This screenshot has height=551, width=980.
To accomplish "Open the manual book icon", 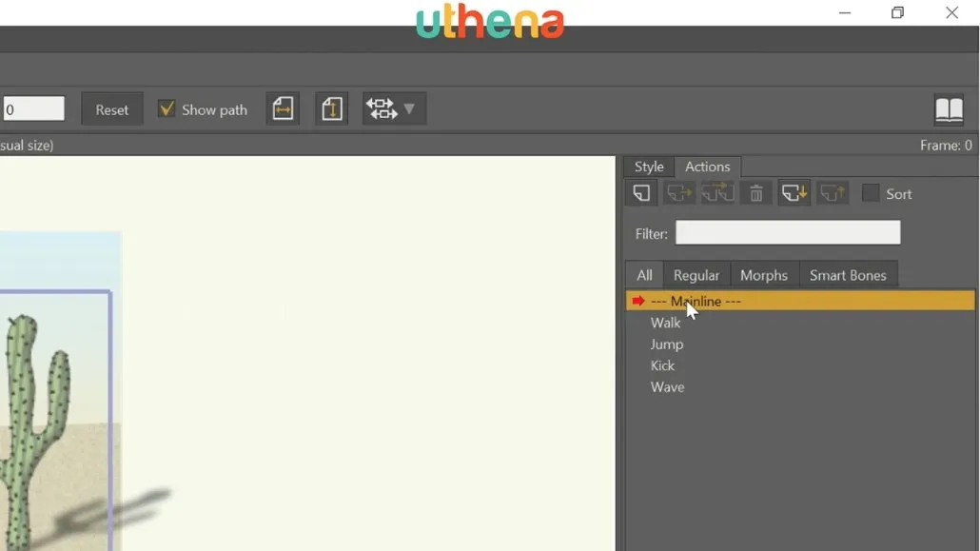I will [x=949, y=110].
